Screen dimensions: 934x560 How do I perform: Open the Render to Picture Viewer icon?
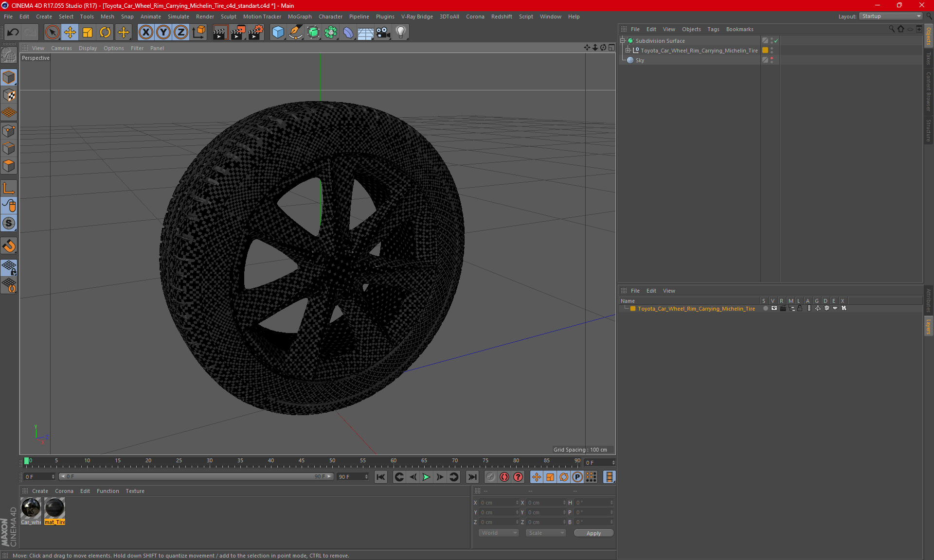coord(238,33)
